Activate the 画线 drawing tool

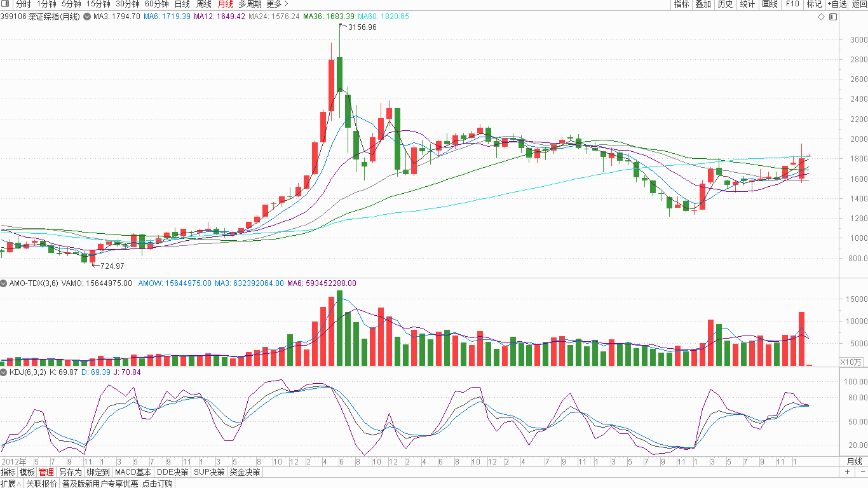click(770, 4)
